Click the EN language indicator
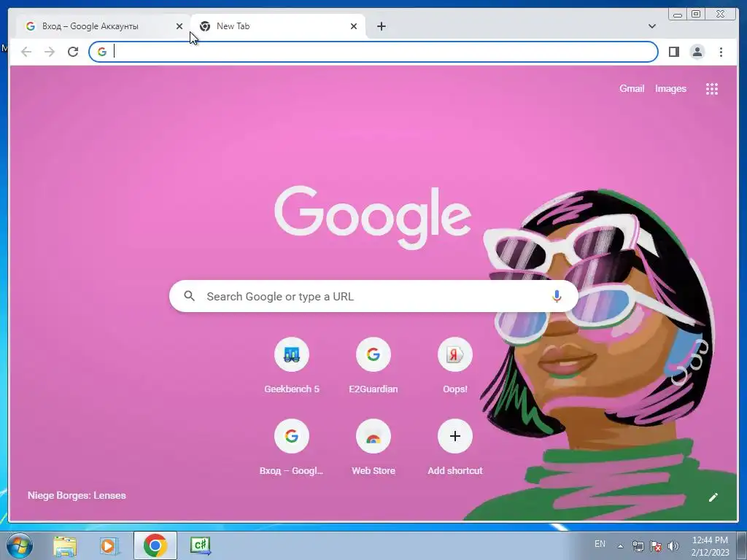 tap(600, 544)
